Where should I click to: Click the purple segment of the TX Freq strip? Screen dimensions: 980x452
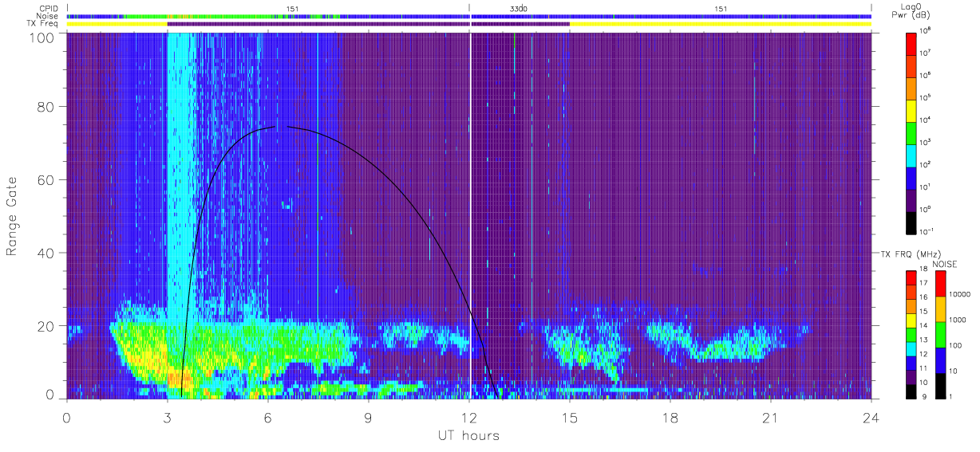tap(368, 24)
